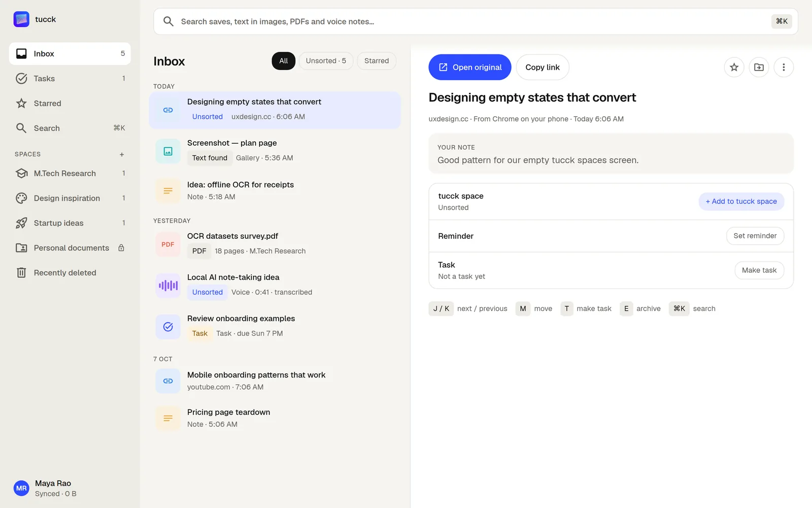Click Unsorted tag on Local AI note-taking idea

[208, 293]
